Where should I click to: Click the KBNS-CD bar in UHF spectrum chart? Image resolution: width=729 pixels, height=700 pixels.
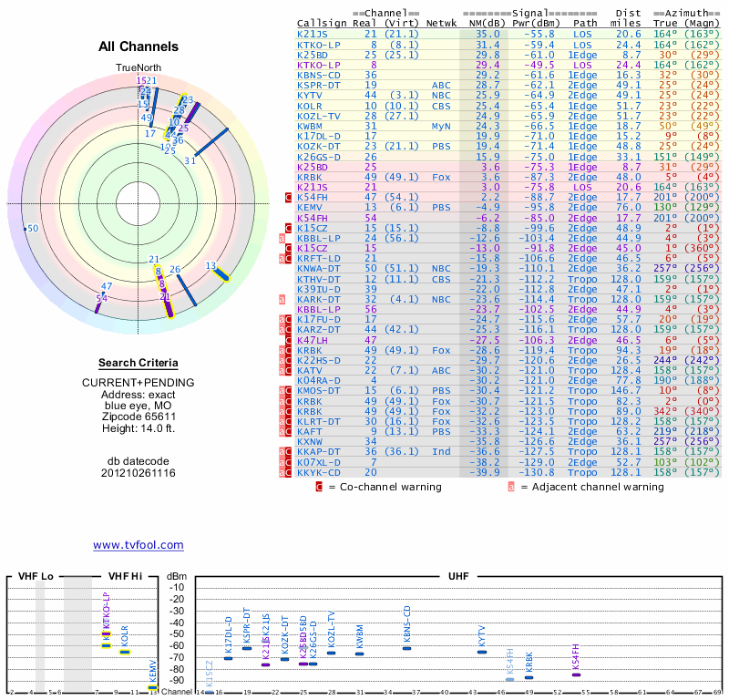click(406, 648)
